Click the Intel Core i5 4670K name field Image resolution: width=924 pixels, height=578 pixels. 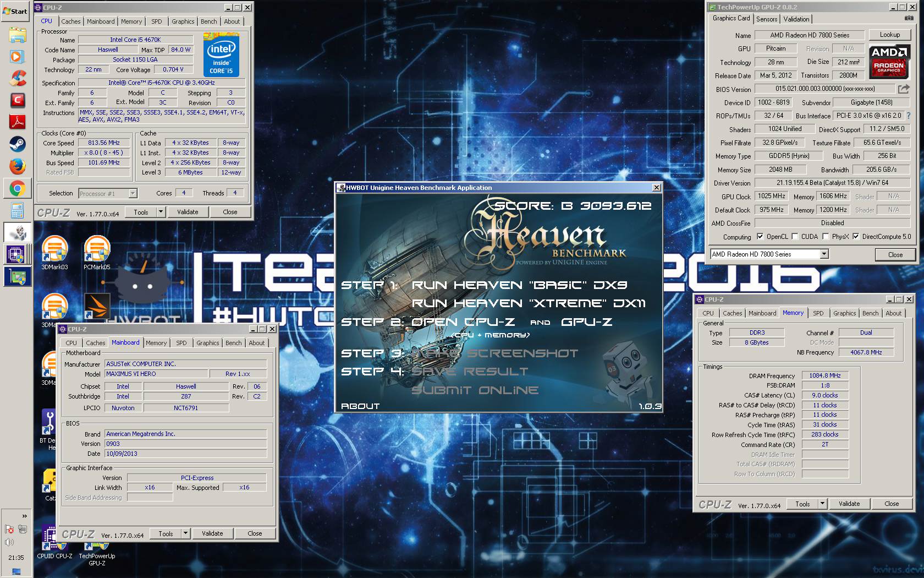(x=135, y=40)
